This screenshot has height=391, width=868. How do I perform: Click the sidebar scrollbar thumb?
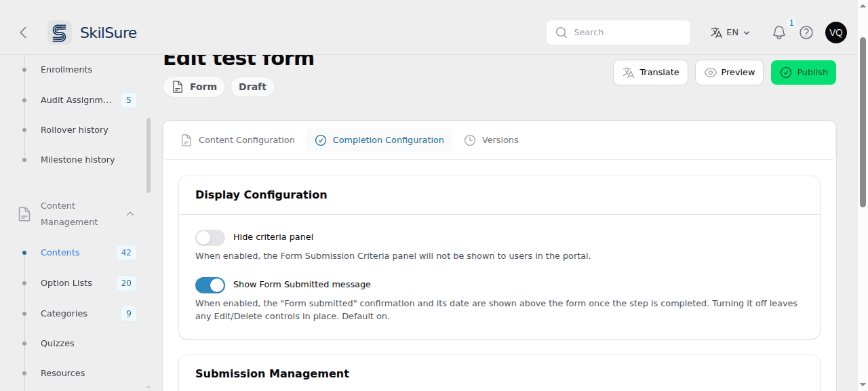pyautogui.click(x=149, y=156)
